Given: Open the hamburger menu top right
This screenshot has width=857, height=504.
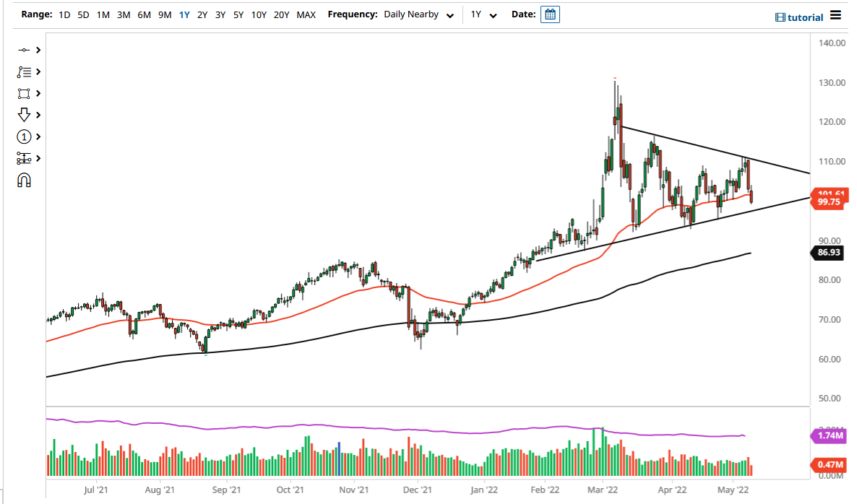Looking at the screenshot, I should coord(836,14).
